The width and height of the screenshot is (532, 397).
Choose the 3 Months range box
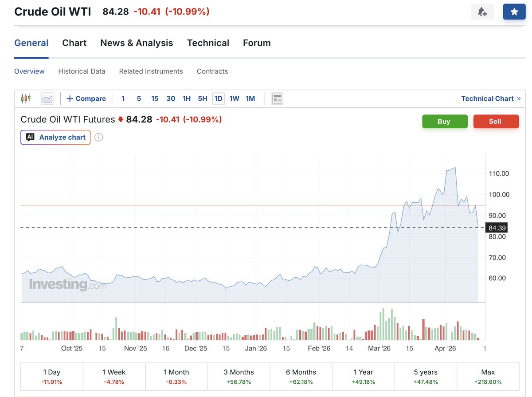click(x=239, y=377)
